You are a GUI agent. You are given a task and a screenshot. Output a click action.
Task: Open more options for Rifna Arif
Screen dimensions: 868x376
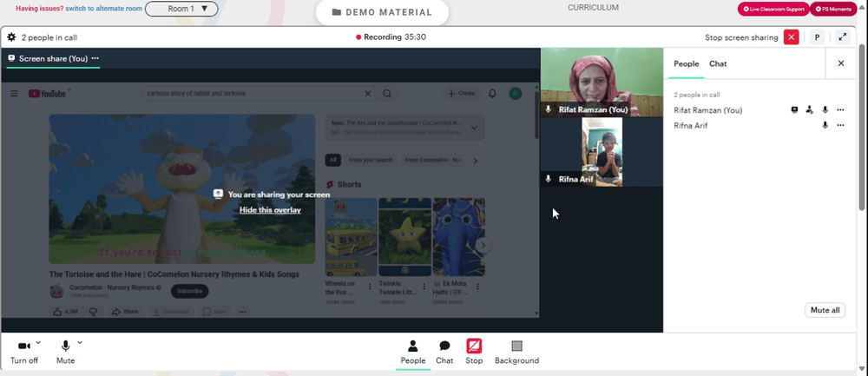coord(840,125)
